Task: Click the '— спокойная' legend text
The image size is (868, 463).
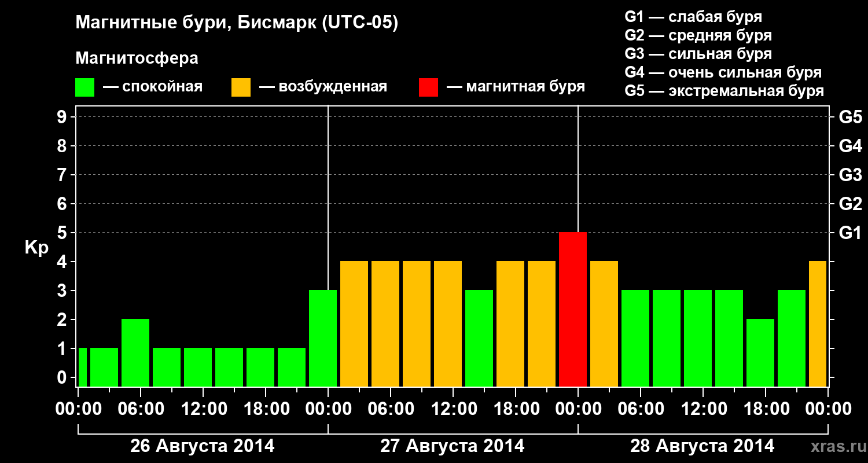Action: (153, 87)
